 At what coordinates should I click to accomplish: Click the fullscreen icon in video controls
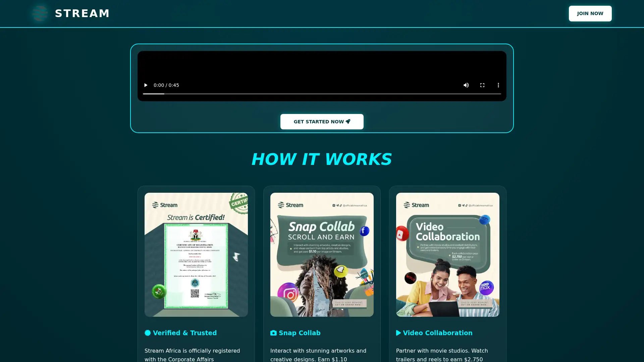[x=482, y=85]
